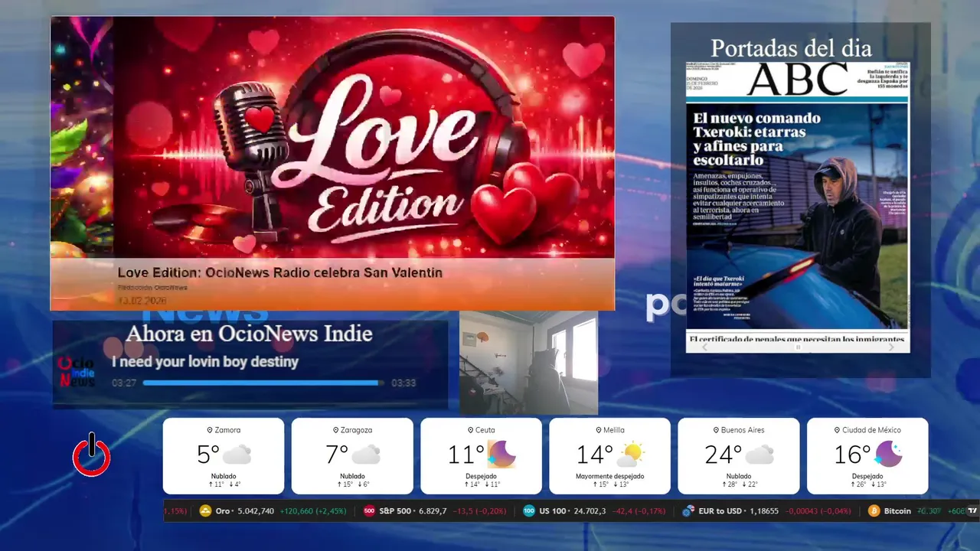Viewport: 980px width, 551px height.
Task: Click Melilla partly sunny weather icon
Action: [x=630, y=455]
